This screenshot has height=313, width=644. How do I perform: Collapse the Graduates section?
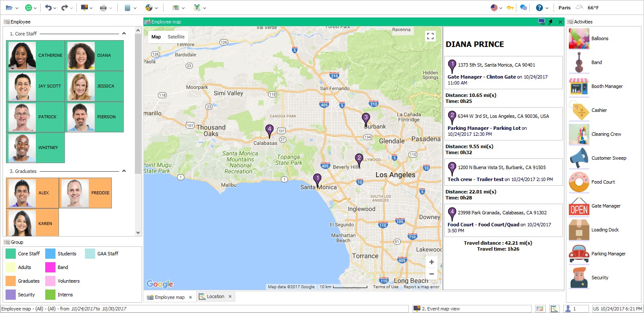(124, 171)
